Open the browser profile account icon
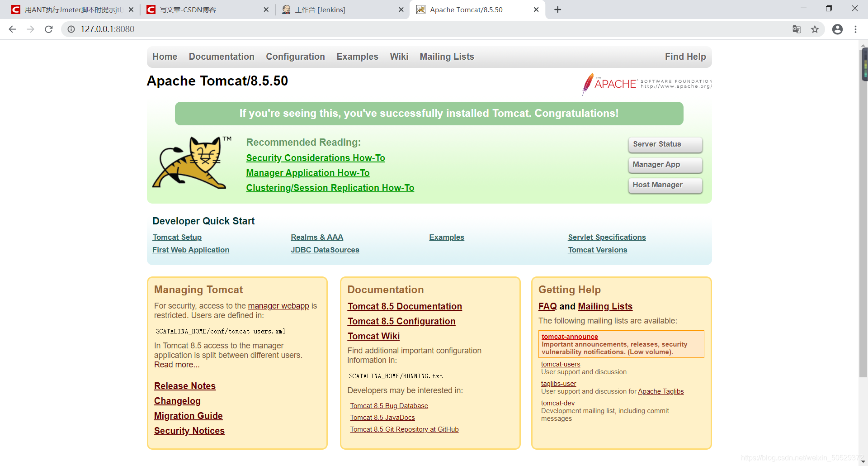This screenshot has width=868, height=466. [x=837, y=29]
